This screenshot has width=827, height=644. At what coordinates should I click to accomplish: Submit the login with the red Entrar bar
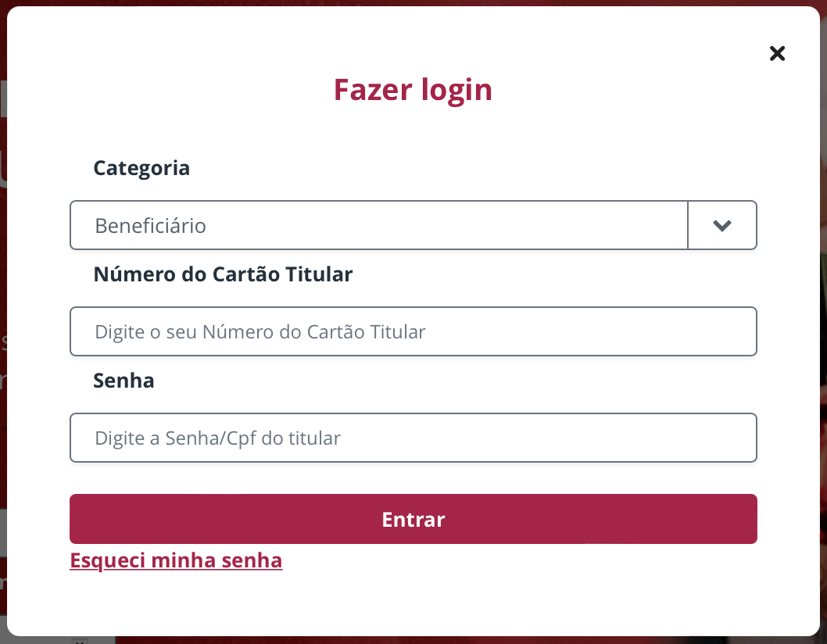tap(413, 519)
